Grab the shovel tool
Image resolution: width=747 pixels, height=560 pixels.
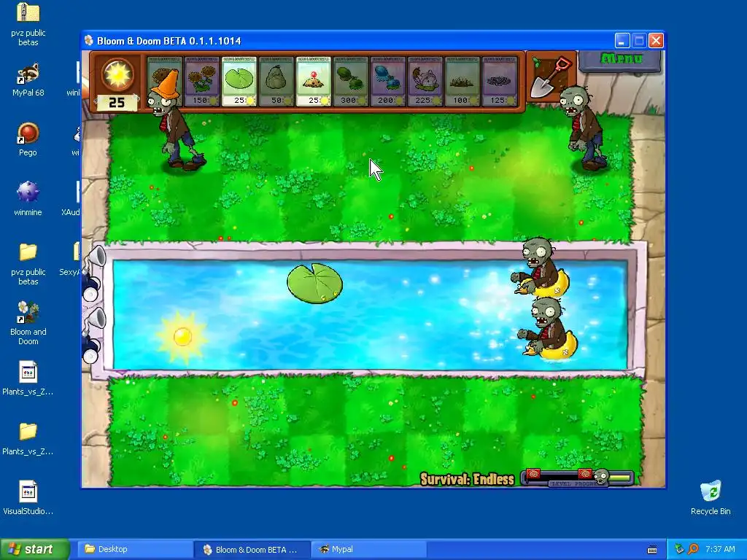550,77
